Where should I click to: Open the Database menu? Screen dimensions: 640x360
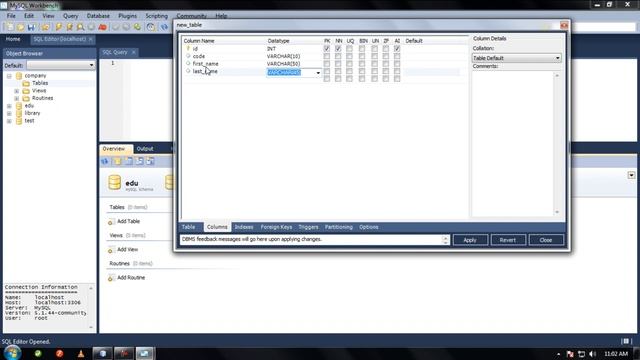click(x=98, y=16)
